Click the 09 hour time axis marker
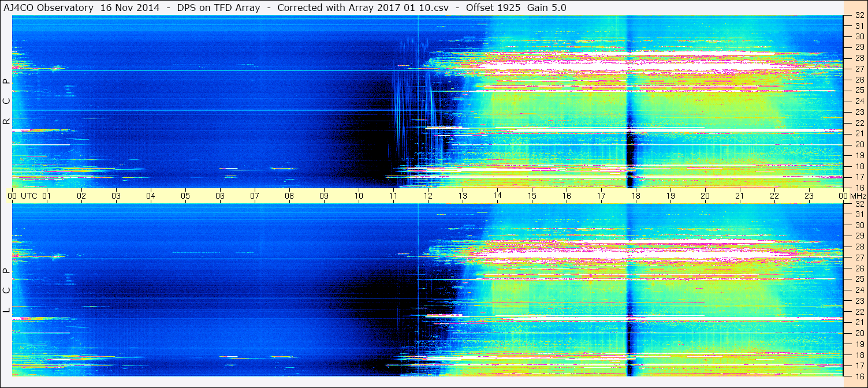Screen dimensions: 868x388 tap(324, 196)
